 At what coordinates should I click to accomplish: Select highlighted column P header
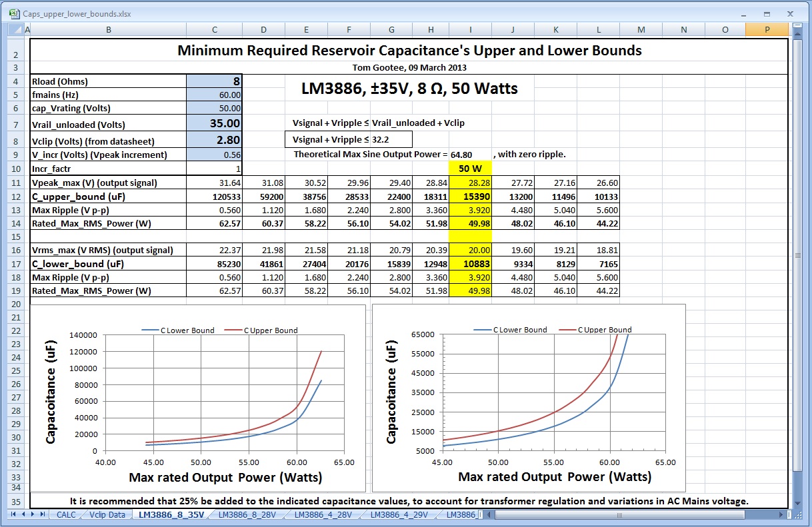pyautogui.click(x=767, y=29)
